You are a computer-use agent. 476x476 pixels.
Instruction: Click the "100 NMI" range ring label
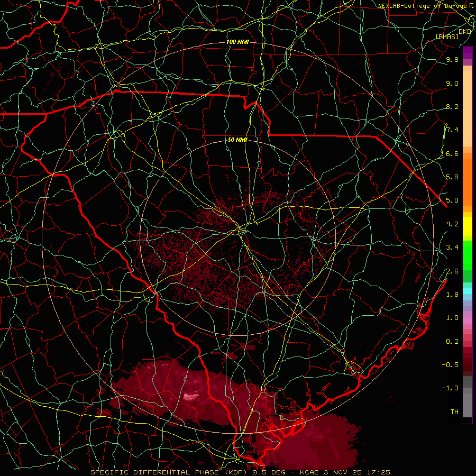click(x=237, y=42)
